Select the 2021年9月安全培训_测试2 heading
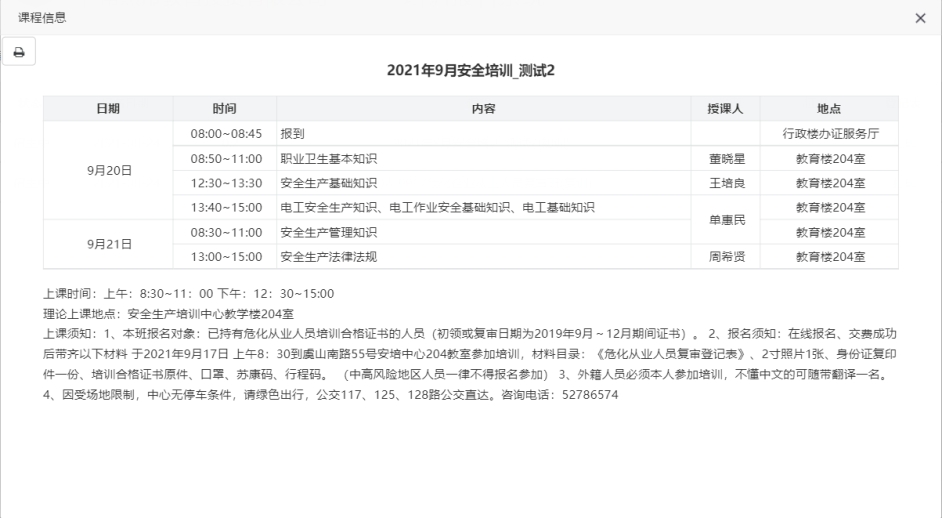This screenshot has width=942, height=518. pos(470,70)
